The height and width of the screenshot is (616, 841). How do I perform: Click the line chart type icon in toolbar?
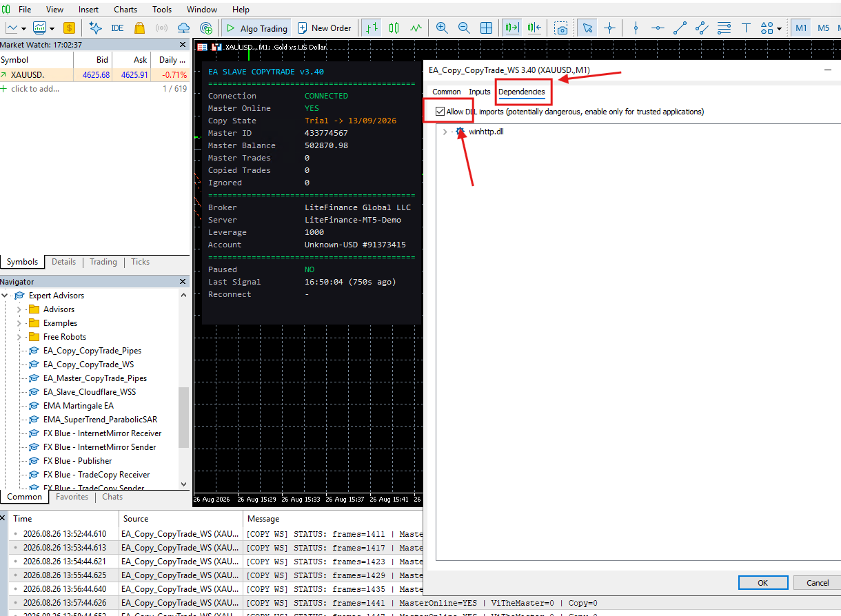point(12,28)
